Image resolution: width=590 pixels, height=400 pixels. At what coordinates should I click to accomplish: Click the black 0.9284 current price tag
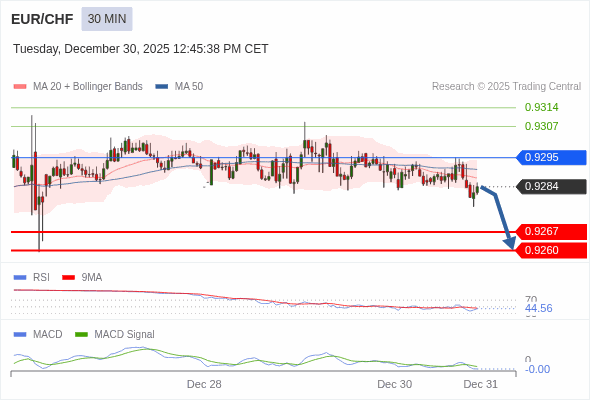coord(551,187)
